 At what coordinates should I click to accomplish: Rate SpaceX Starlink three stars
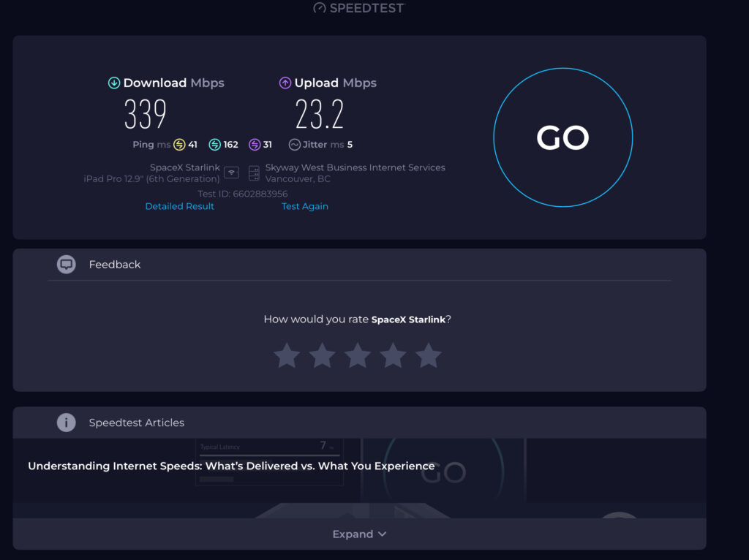[357, 356]
